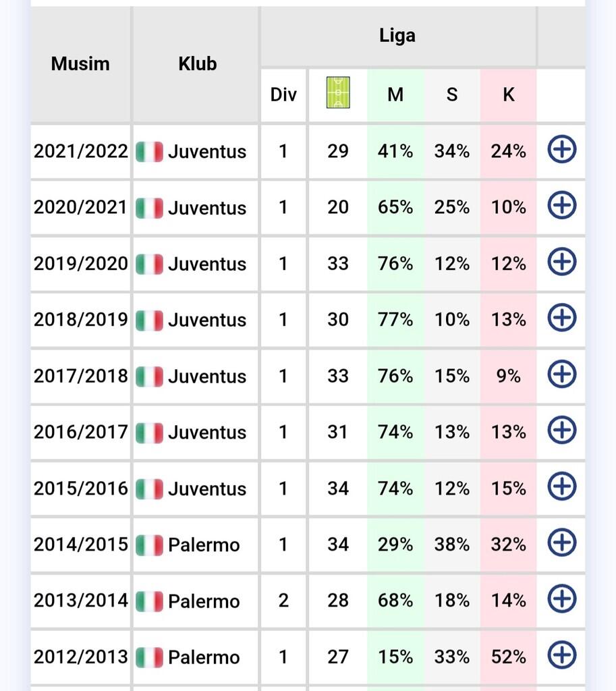Expand the 2019/2020 season plus icon
Screen dimensions: 616x691
point(561,262)
